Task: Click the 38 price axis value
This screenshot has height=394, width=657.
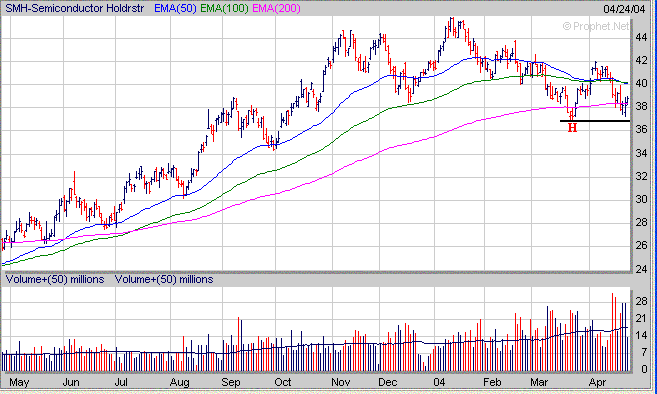Action: tap(641, 106)
